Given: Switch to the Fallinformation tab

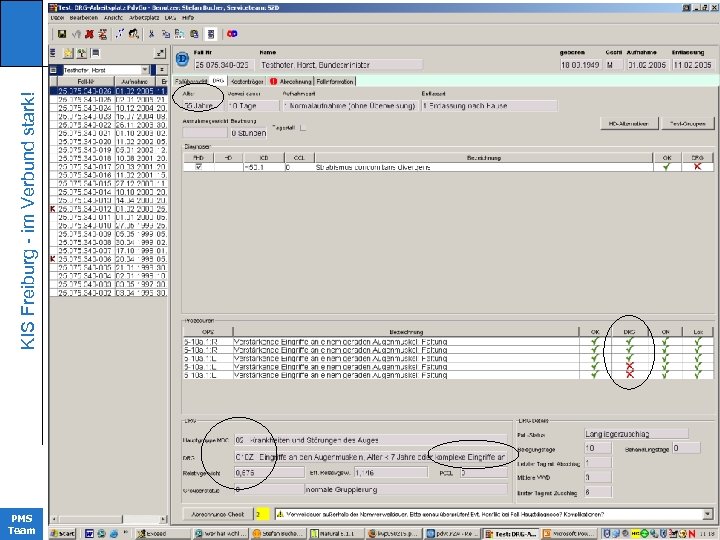Looking at the screenshot, I should (x=335, y=81).
